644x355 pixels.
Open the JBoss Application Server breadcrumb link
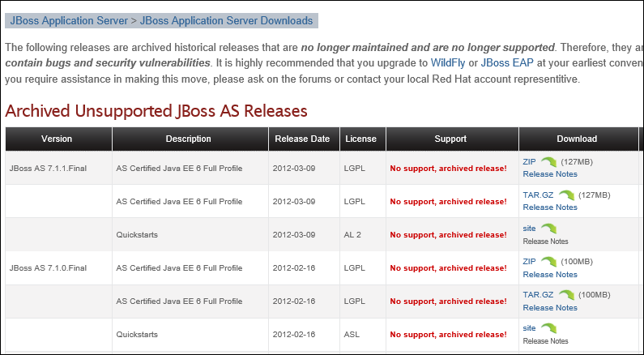pos(69,20)
